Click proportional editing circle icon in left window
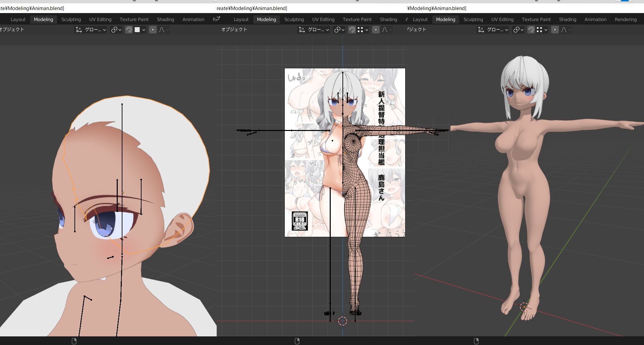This screenshot has height=345, width=644. point(153,30)
